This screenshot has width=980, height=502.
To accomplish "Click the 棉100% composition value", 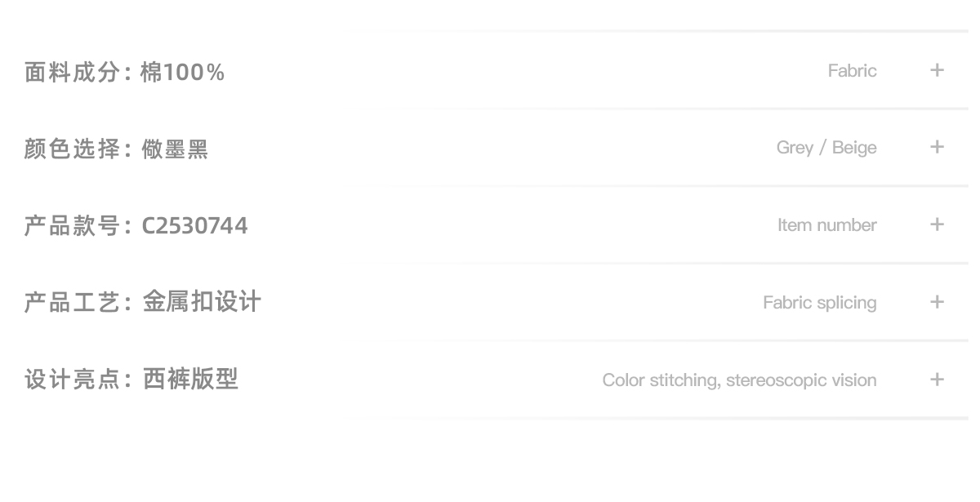I will click(x=182, y=73).
